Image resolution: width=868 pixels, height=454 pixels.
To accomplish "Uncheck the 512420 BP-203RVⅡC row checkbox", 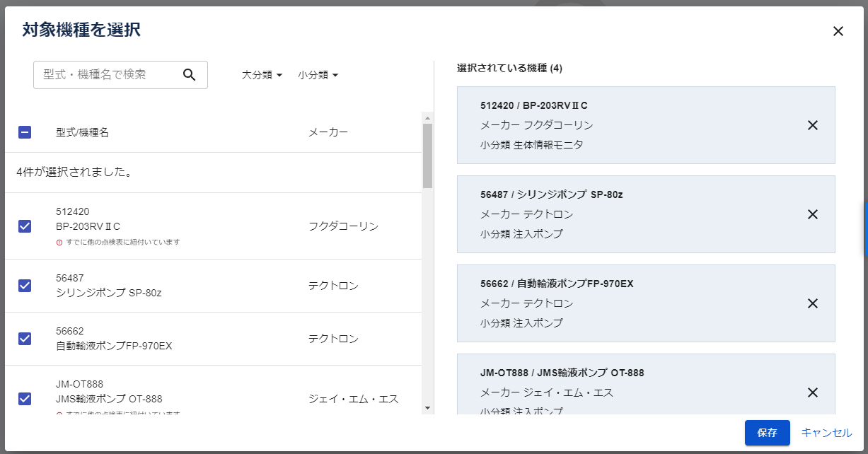I will pyautogui.click(x=25, y=226).
